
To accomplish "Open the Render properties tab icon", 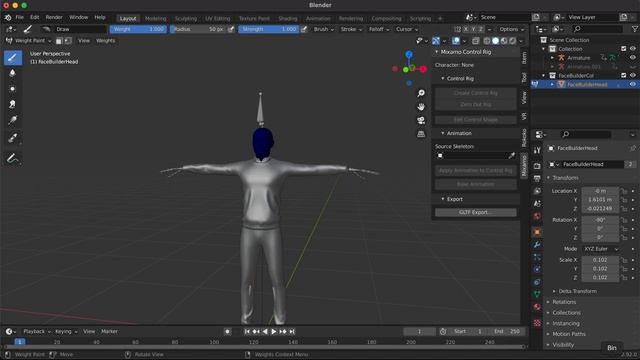I will click(537, 166).
